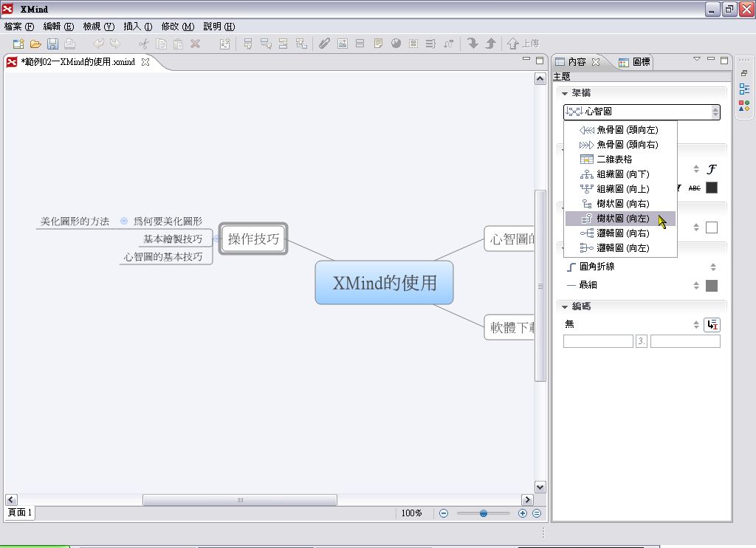Viewport: 756px width, 548px height.
Task: Open the font chooser F icon
Action: coord(712,169)
